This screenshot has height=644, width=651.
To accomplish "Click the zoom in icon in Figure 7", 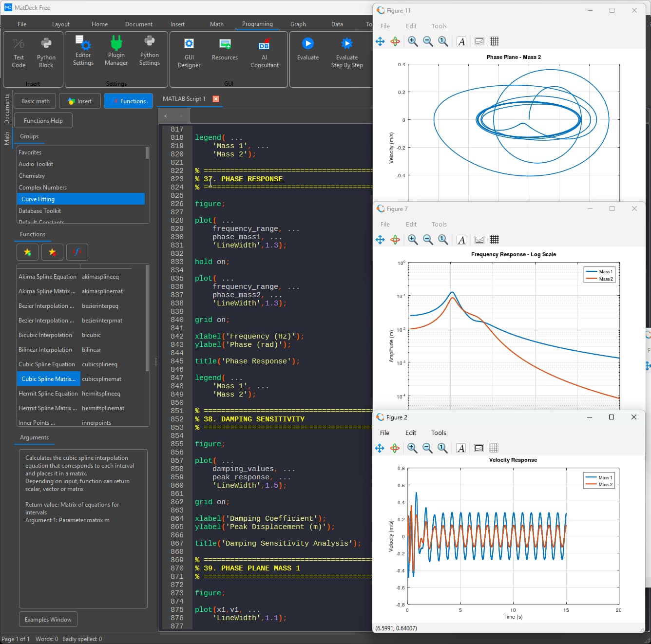I will pos(413,240).
